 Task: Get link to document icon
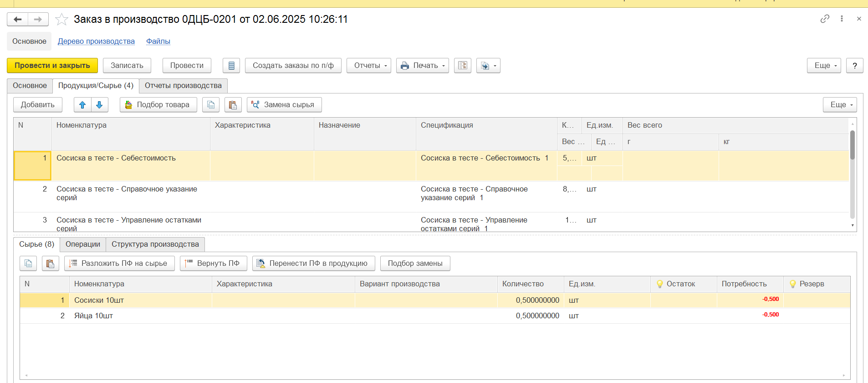pos(825,19)
